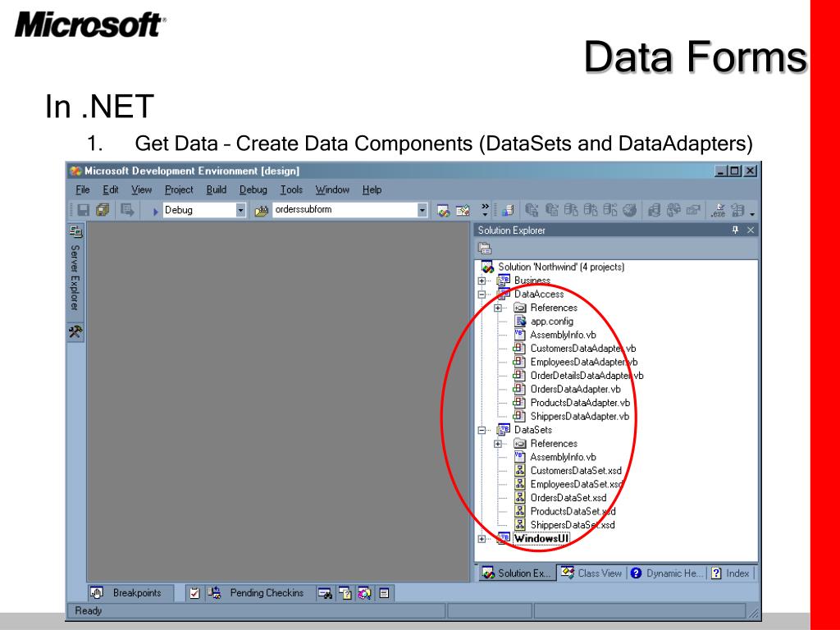Click the Task List checkmark icon
Viewport: 840px width, 630px height.
[194, 593]
